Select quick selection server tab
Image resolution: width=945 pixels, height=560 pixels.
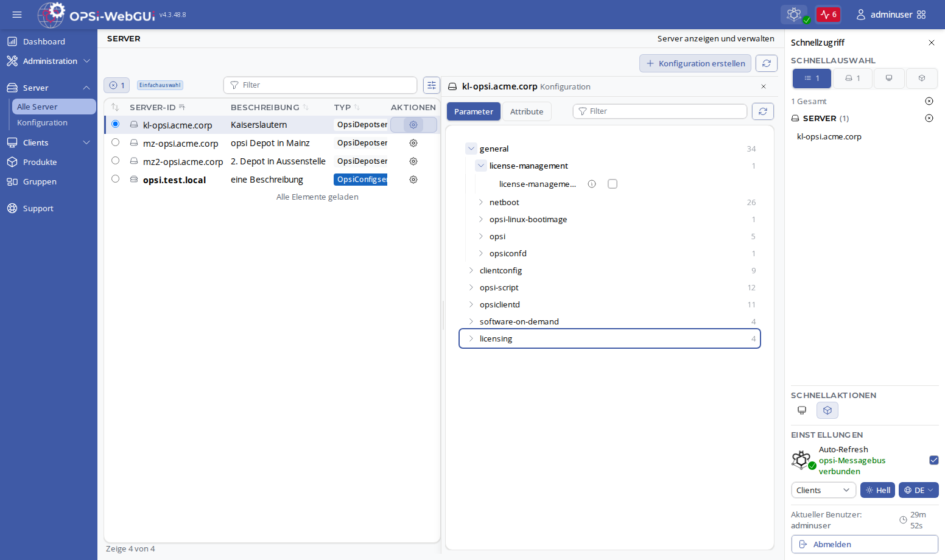tap(852, 78)
